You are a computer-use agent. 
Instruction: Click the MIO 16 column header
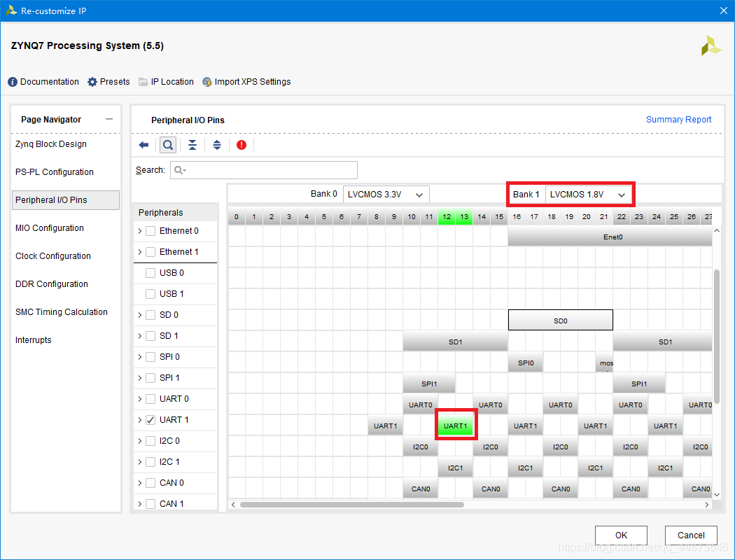[x=517, y=216]
